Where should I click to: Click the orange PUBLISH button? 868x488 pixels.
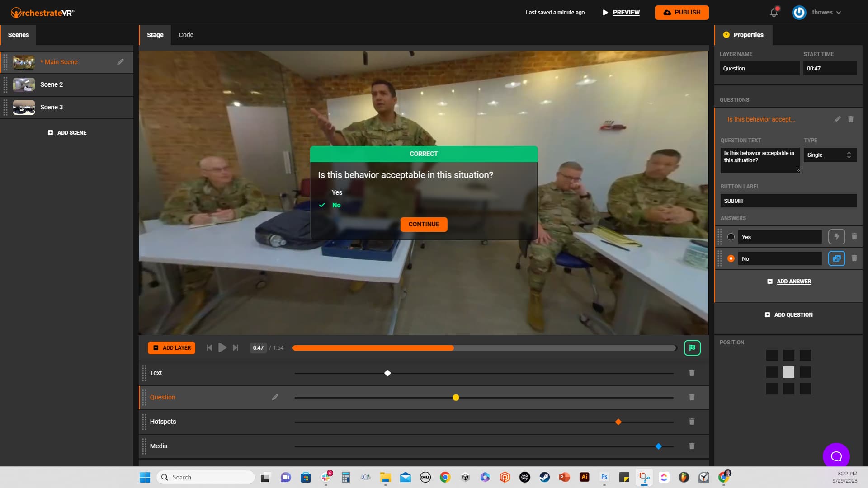681,13
